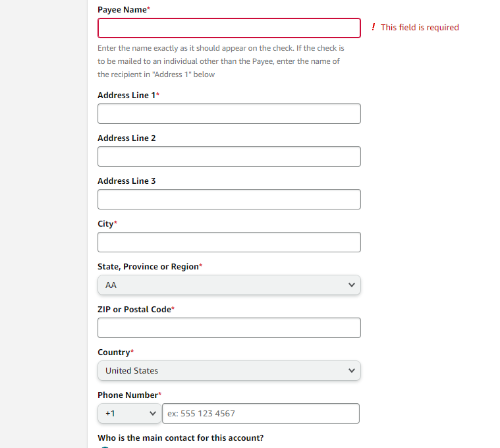
Task: Focus the Payee Name input field
Action: (x=229, y=28)
